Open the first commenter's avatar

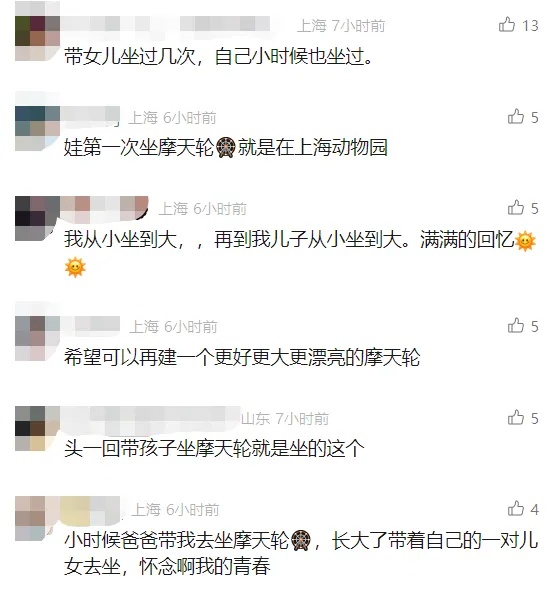pos(38,38)
